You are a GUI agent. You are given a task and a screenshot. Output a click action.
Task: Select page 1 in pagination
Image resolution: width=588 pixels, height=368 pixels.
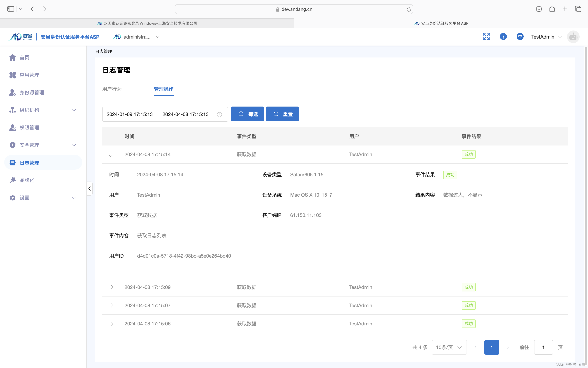point(492,347)
